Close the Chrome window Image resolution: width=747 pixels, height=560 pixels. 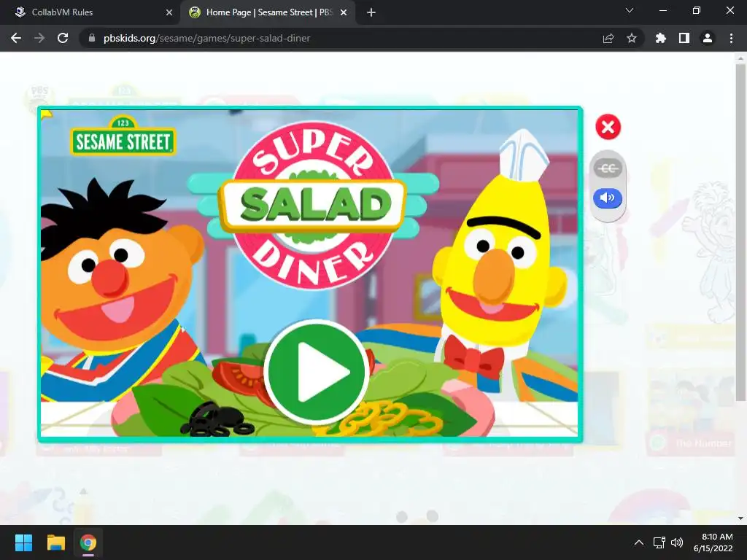pyautogui.click(x=729, y=10)
